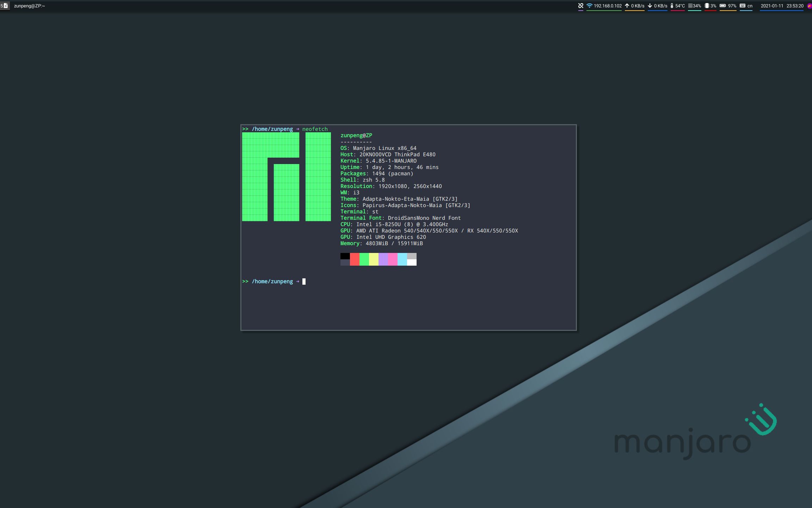Click the Packages: 1494 (pacman) line
The width and height of the screenshot is (812, 508).
point(377,174)
